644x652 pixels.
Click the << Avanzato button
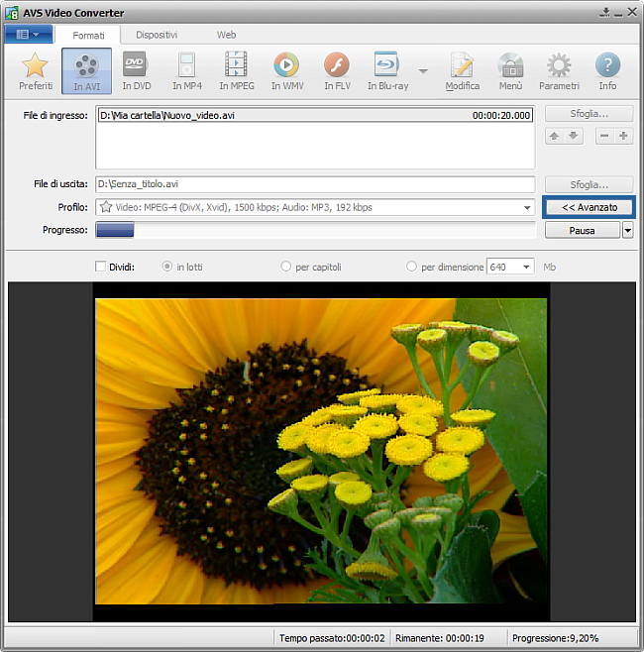tap(589, 208)
